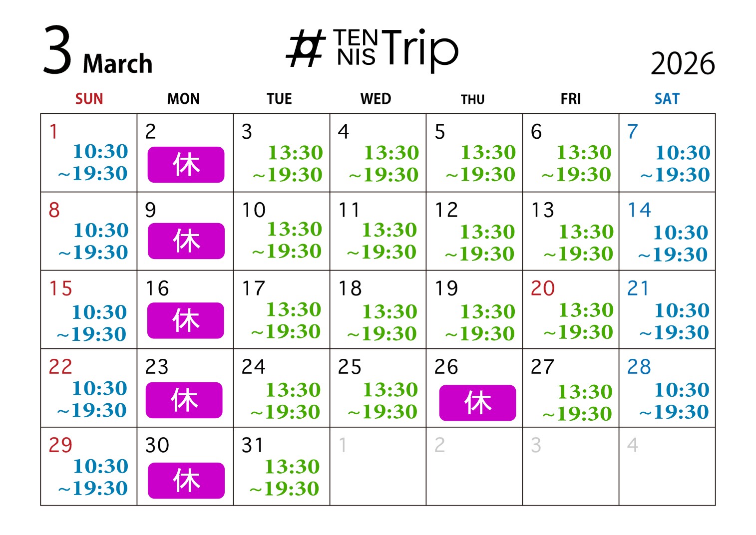
Task: Click the closed badge on March 16
Action: tap(186, 320)
